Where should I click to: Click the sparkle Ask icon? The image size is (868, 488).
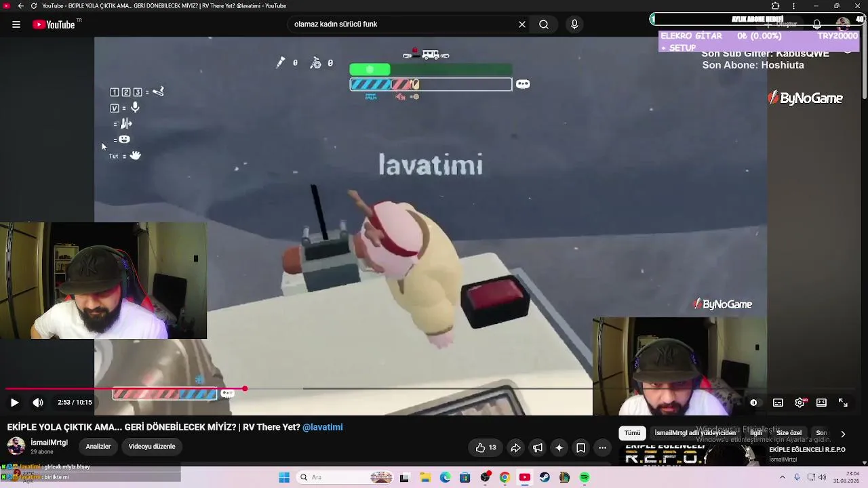point(559,447)
